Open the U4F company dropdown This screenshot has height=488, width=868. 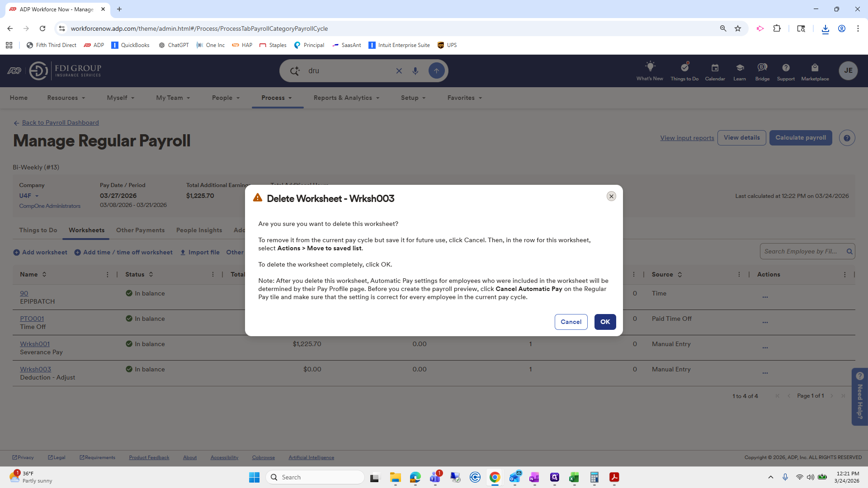tap(28, 196)
